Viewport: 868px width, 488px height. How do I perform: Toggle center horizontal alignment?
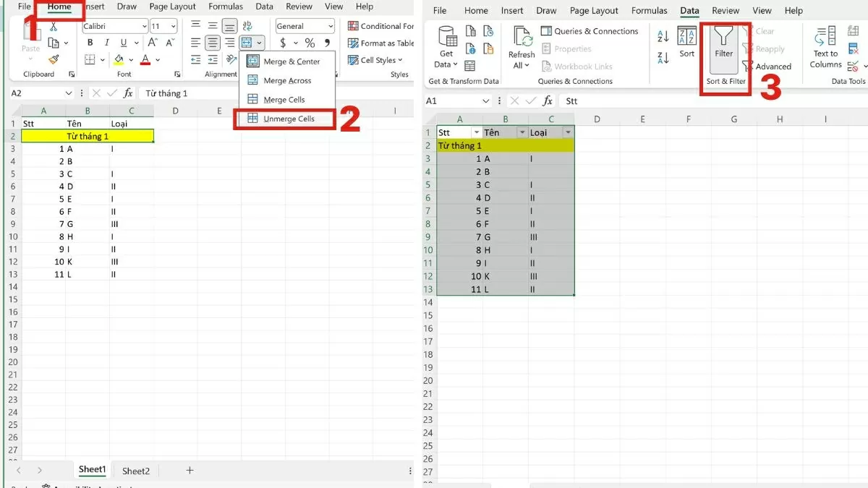point(212,43)
